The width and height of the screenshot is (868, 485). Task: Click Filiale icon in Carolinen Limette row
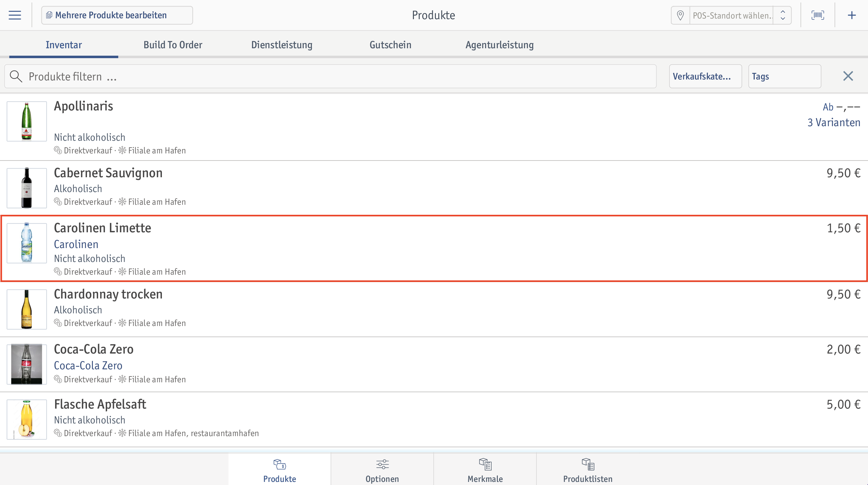(x=122, y=271)
